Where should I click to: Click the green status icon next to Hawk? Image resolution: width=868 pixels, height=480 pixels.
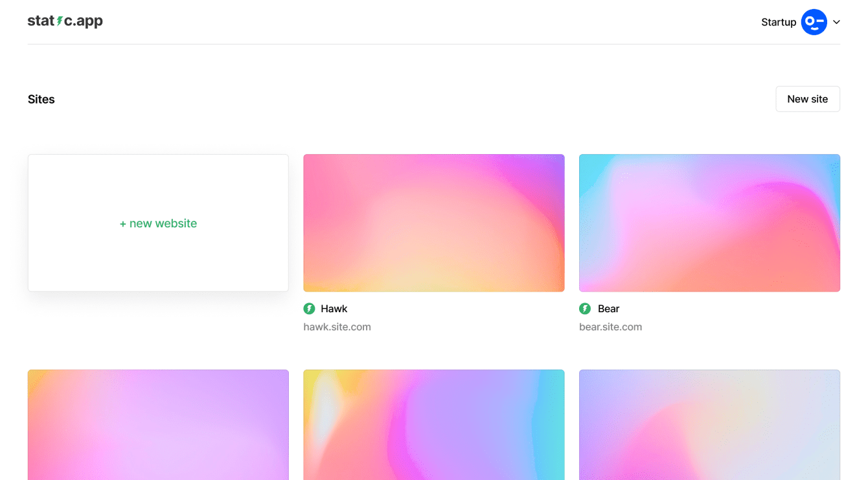[309, 308]
